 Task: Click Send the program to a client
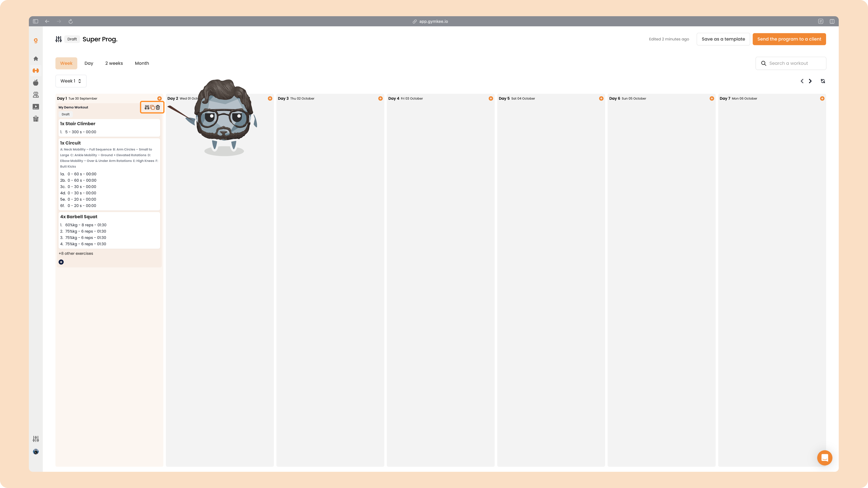click(789, 39)
